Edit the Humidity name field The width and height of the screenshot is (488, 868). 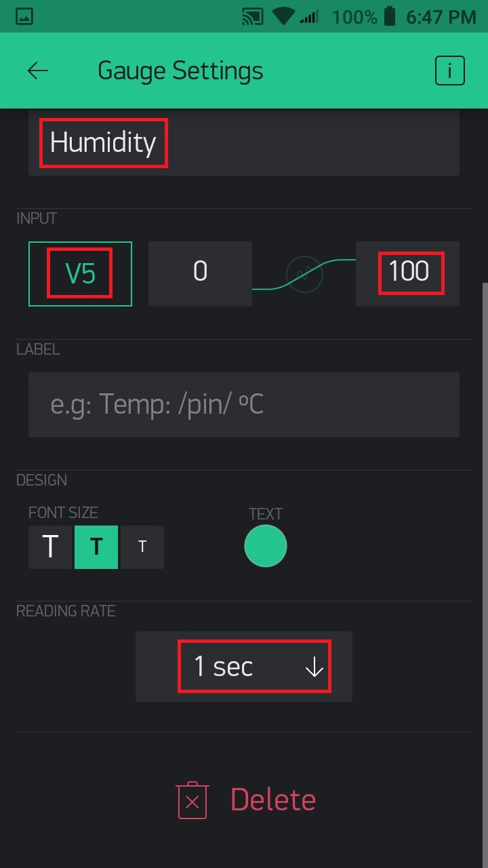click(244, 143)
